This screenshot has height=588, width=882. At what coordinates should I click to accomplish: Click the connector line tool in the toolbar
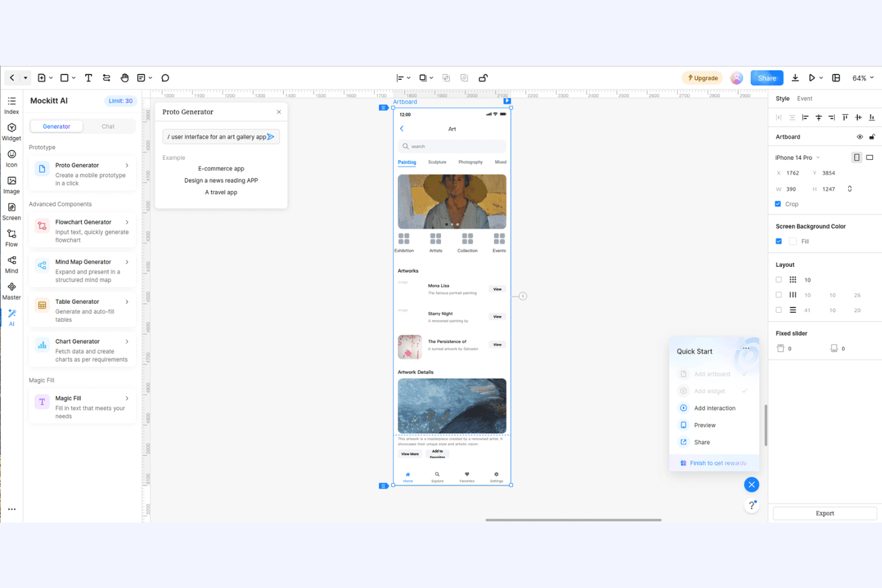pos(107,78)
